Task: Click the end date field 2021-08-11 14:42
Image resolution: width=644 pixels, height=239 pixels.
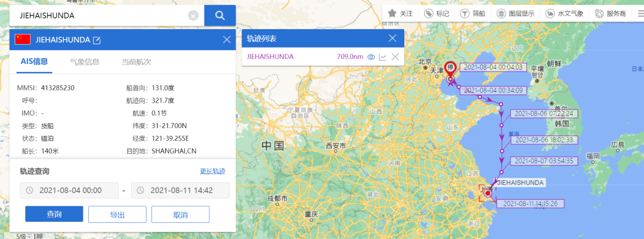Action: [180, 190]
